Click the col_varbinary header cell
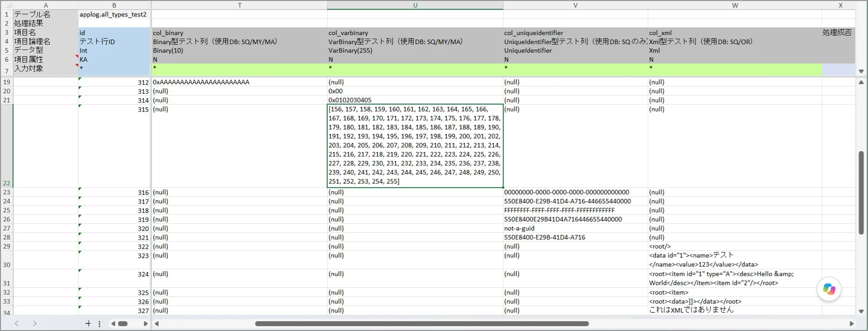This screenshot has height=331, width=868. point(415,33)
